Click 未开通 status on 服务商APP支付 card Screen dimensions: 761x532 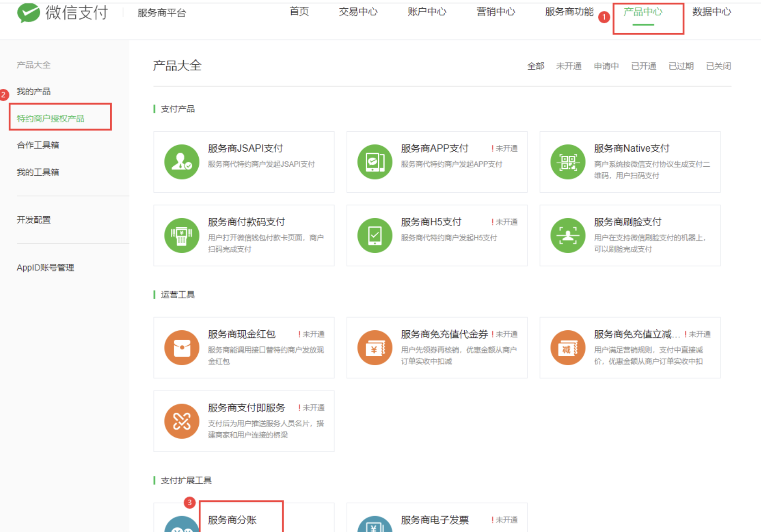504,148
